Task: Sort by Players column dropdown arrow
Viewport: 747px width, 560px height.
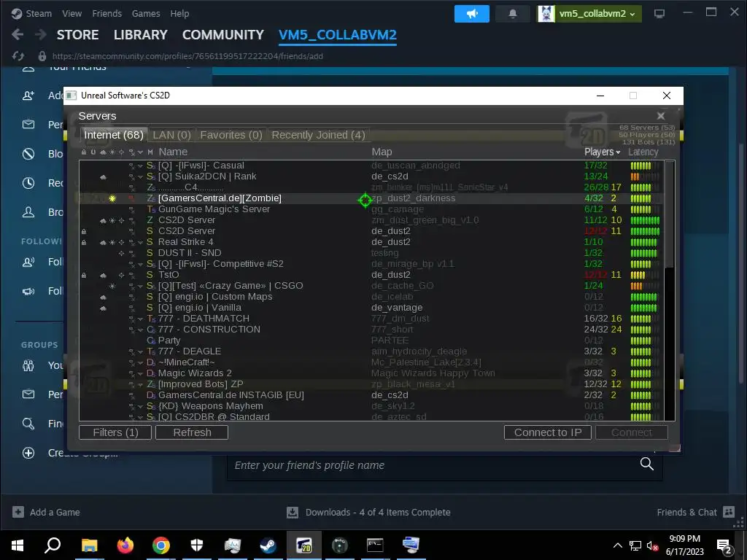Action: (x=618, y=152)
